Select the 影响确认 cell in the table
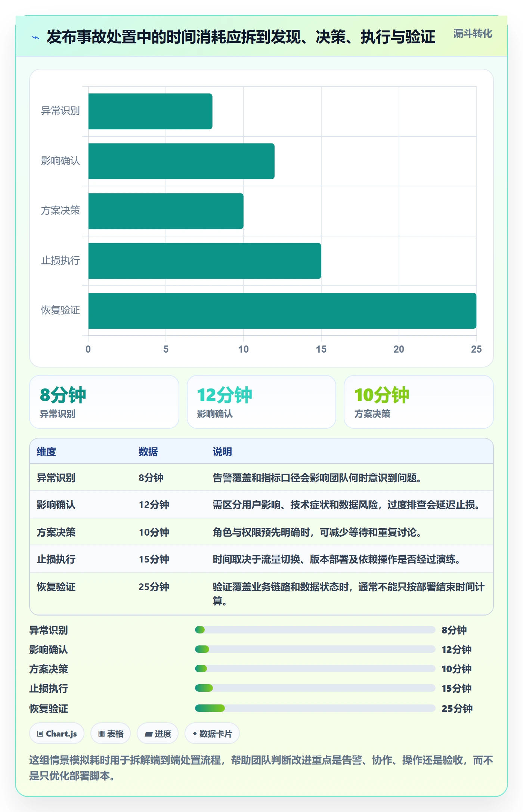 pyautogui.click(x=56, y=505)
